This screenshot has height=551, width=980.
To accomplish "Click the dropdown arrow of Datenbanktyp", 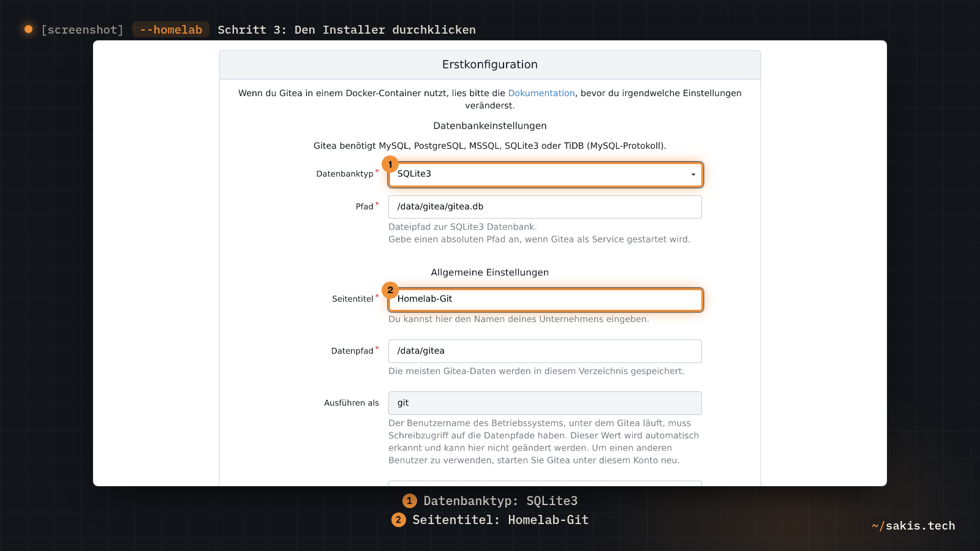I will [x=693, y=174].
